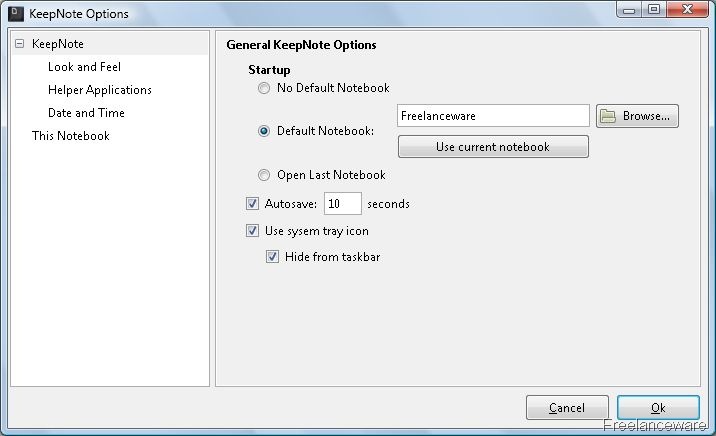The width and height of the screenshot is (716, 436).
Task: Uncheck Hide from taskbar
Action: [273, 257]
